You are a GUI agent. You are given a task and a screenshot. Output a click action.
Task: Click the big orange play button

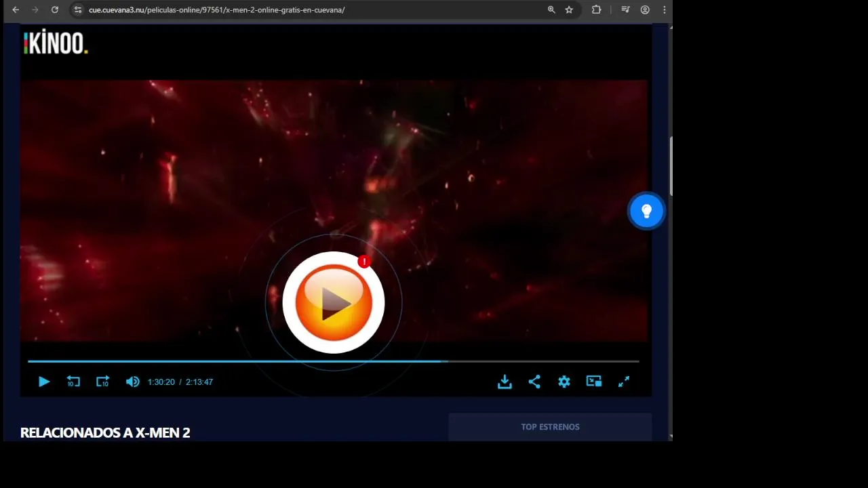click(x=333, y=302)
